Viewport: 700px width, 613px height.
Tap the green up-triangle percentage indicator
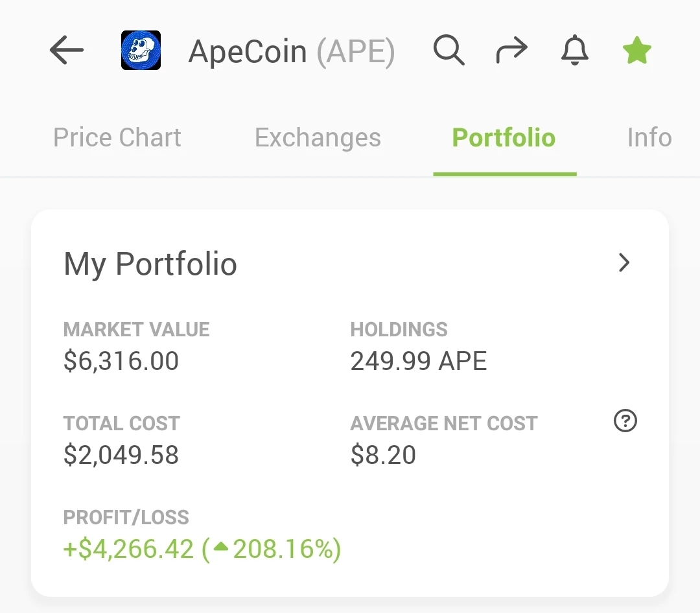(221, 546)
